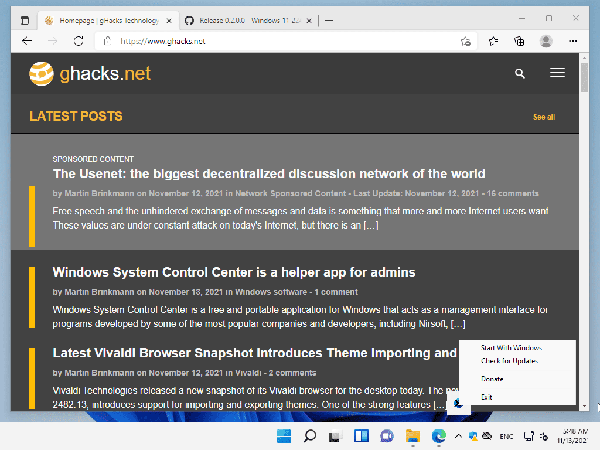Open the Chat taskbar icon
This screenshot has width=600, height=450.
tap(387, 436)
